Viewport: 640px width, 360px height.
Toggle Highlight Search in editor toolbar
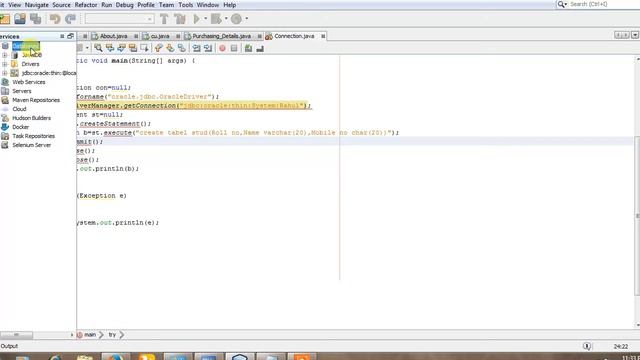[x=133, y=48]
